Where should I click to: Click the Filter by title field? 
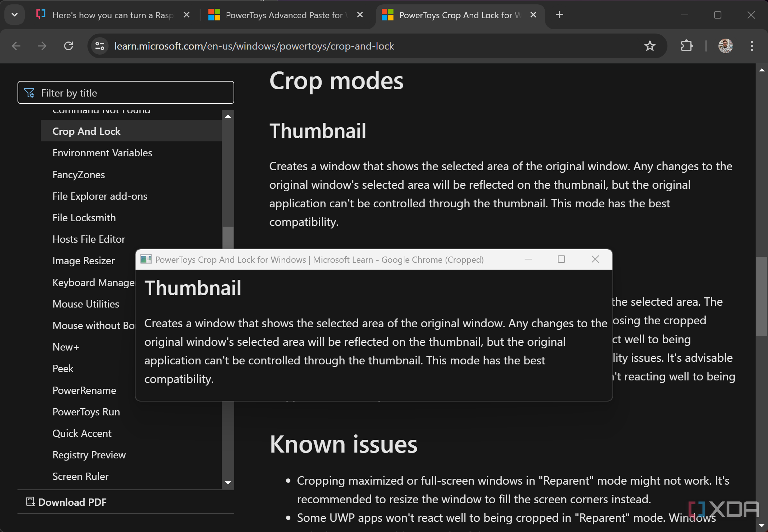pyautogui.click(x=126, y=93)
